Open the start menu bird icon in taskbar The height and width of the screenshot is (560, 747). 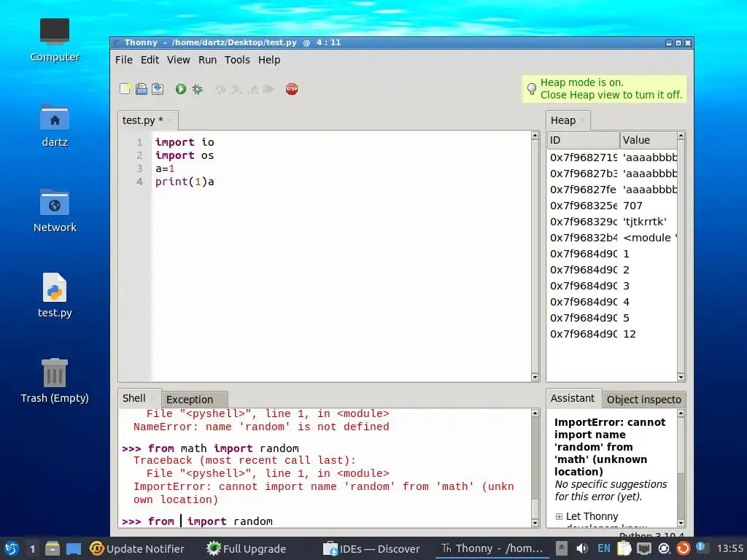[x=12, y=548]
